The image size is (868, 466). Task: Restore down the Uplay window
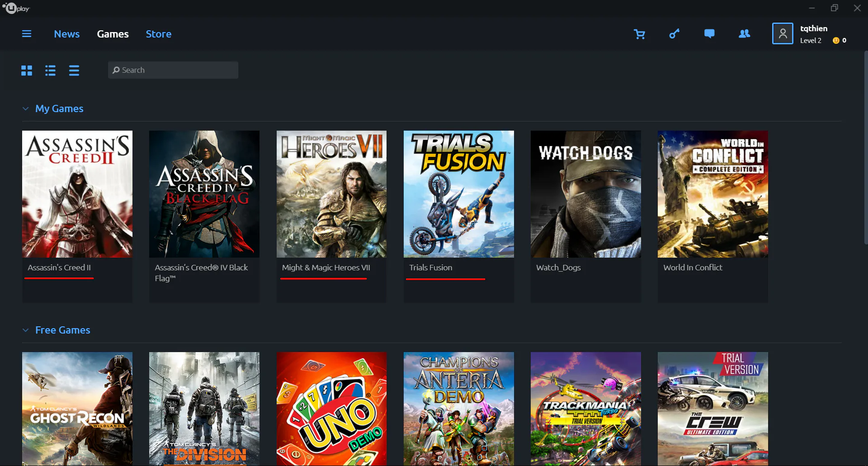point(834,8)
